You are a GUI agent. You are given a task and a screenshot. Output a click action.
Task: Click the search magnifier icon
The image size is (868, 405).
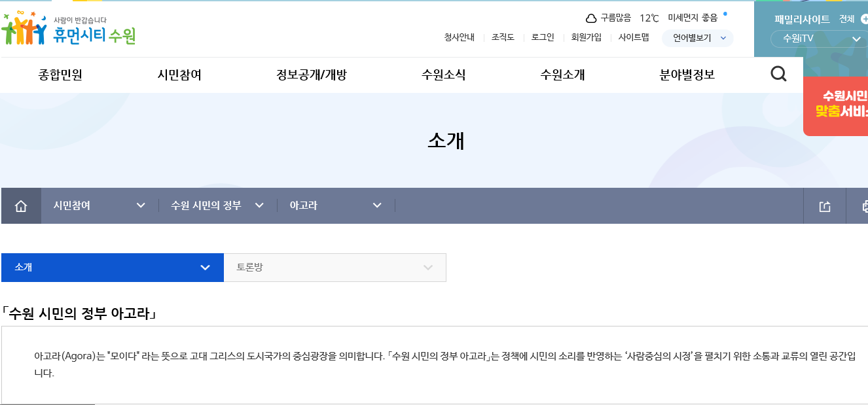778,75
